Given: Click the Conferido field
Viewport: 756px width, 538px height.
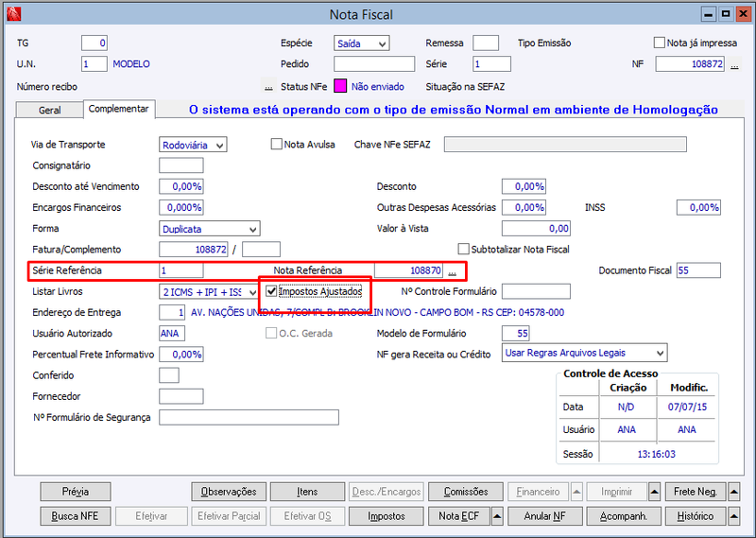Looking at the screenshot, I should (x=169, y=375).
